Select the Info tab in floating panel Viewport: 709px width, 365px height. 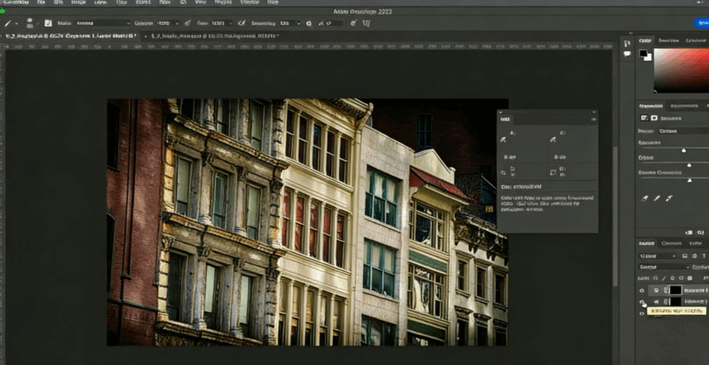coord(505,119)
